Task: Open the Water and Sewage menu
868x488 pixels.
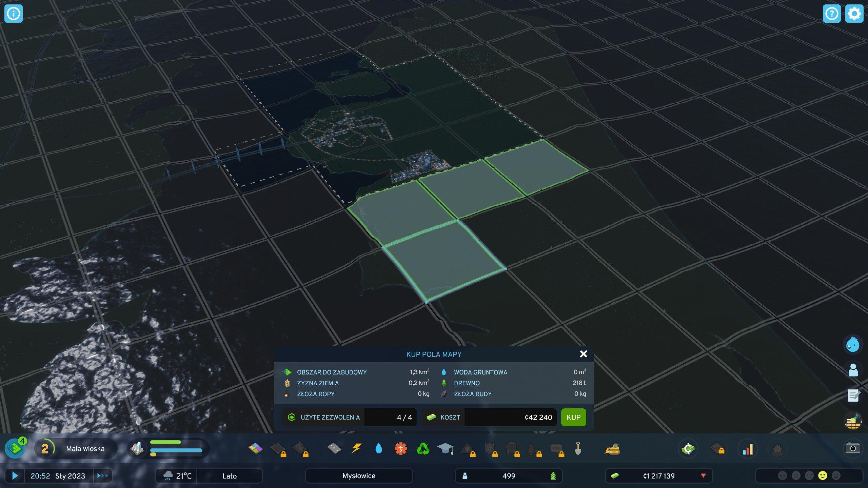Action: pyautogui.click(x=379, y=449)
